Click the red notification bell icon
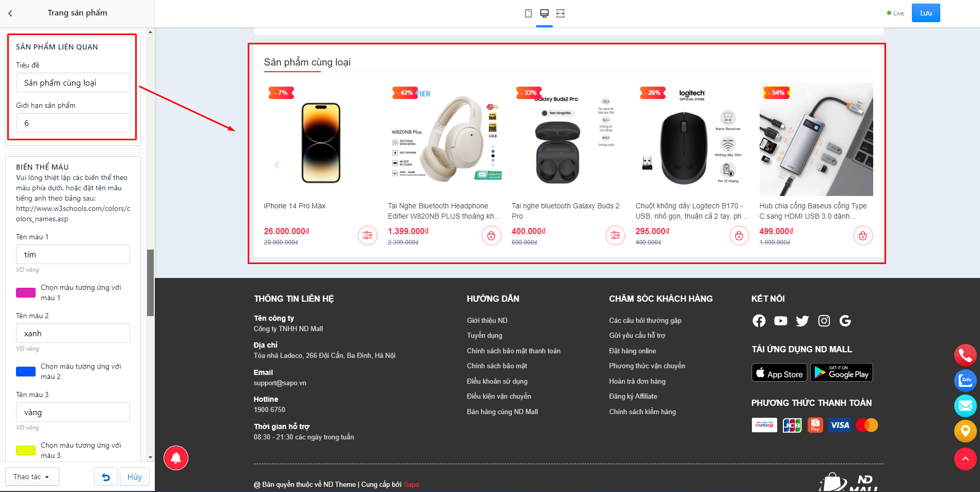Image resolution: width=980 pixels, height=492 pixels. tap(176, 458)
